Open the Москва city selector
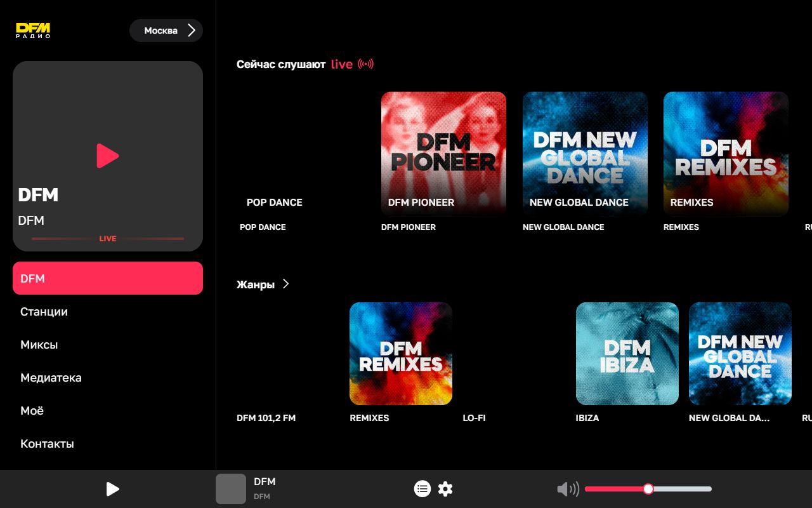This screenshot has width=812, height=508. coord(166,30)
